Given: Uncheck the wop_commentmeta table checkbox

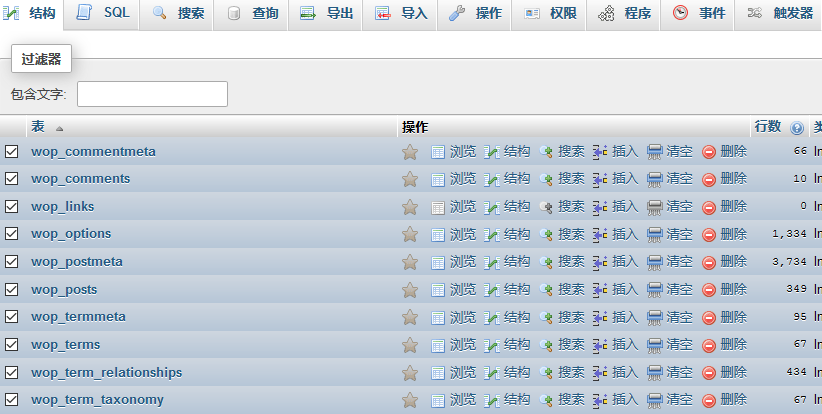Looking at the screenshot, I should (12, 152).
